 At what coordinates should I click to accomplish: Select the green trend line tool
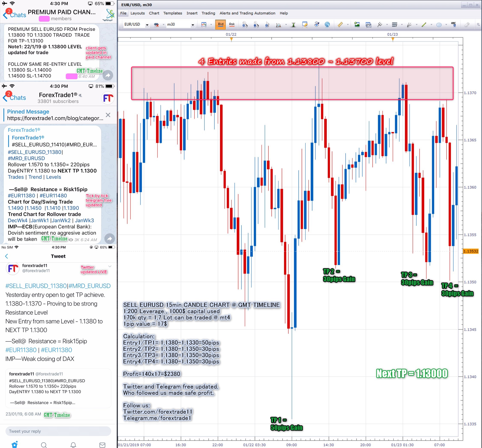coord(424,24)
